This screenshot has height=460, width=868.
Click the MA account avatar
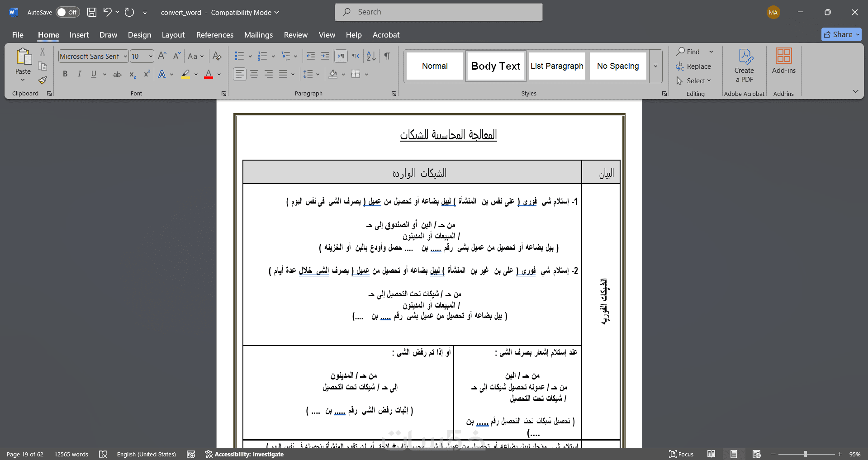(x=773, y=12)
